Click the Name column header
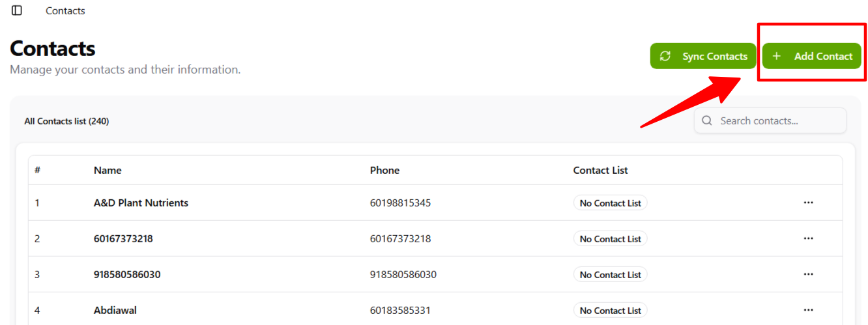This screenshot has height=325, width=868. (108, 171)
